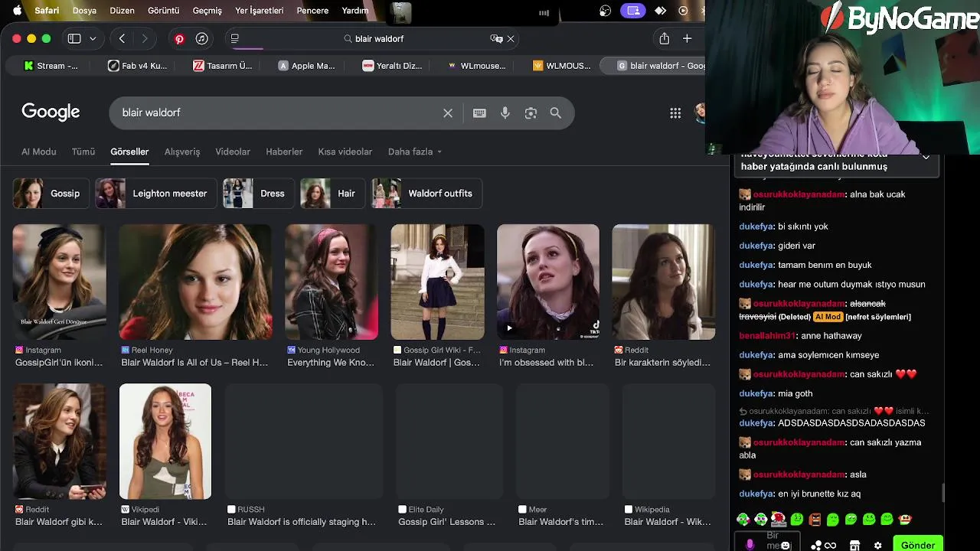Open the sidebar options chevron

[93, 38]
